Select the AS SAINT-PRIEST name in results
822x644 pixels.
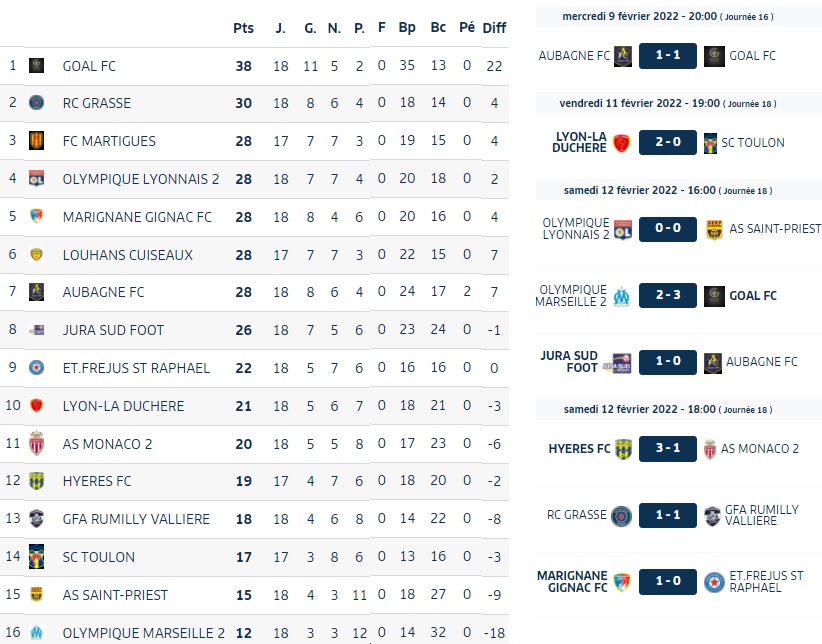775,229
